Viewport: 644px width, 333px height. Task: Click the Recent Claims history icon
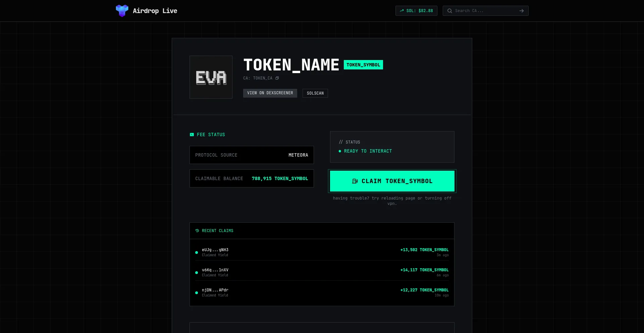197,231
